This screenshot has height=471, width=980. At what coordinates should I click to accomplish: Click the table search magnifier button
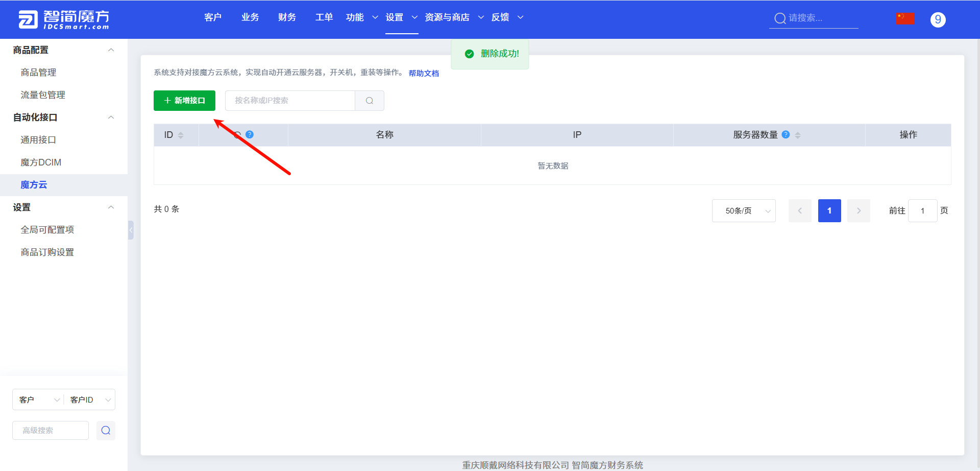point(369,101)
